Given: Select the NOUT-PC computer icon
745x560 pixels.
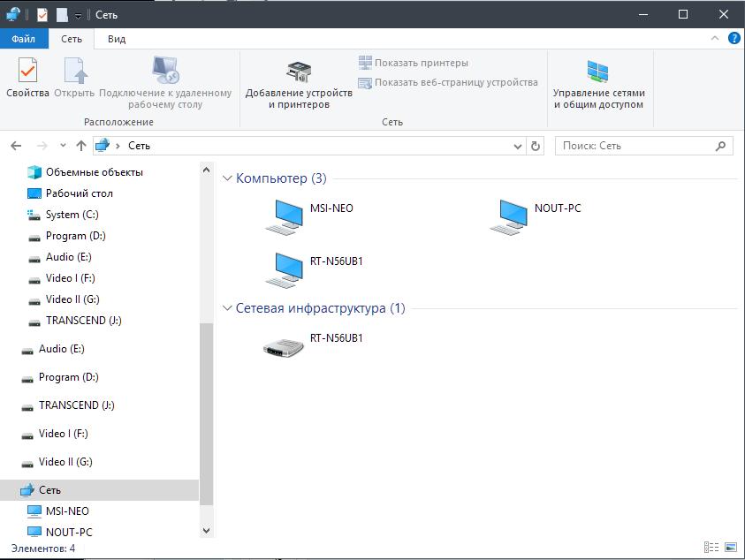Looking at the screenshot, I should click(509, 217).
